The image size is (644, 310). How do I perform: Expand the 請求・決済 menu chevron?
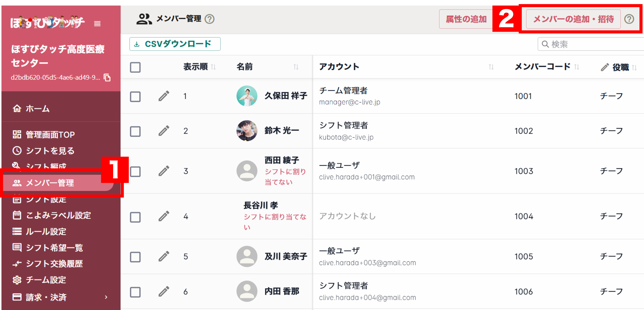[106, 297]
